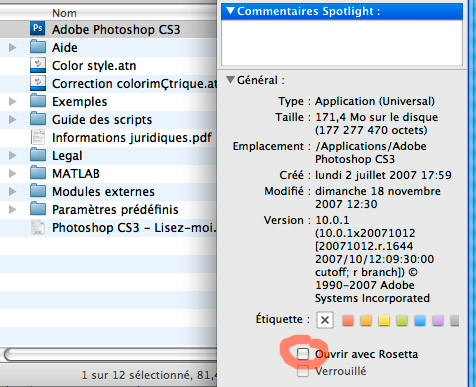The width and height of the screenshot is (476, 387).
Task: Collapse the Général section triangle
Action: [230, 80]
